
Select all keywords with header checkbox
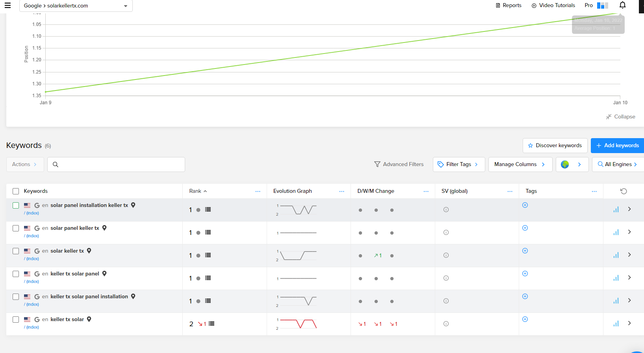pos(16,191)
